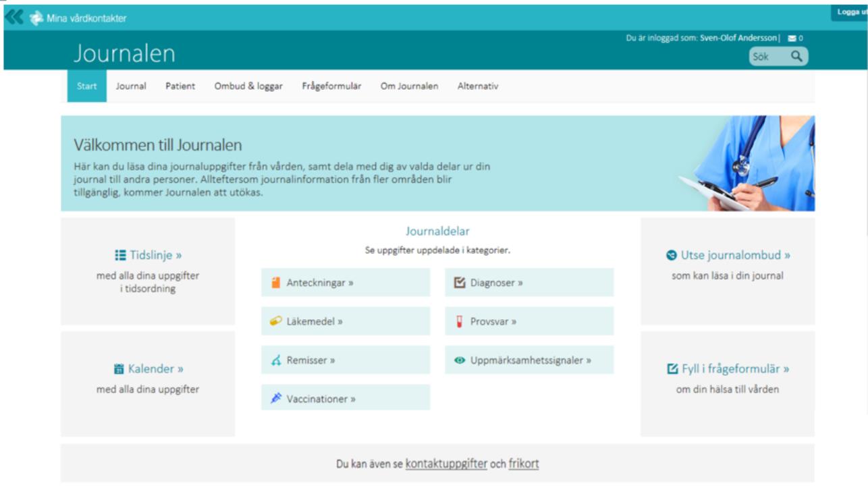Follow the kontaktuppgifter link
Screen dimensions: 868x496
pyautogui.click(x=446, y=464)
